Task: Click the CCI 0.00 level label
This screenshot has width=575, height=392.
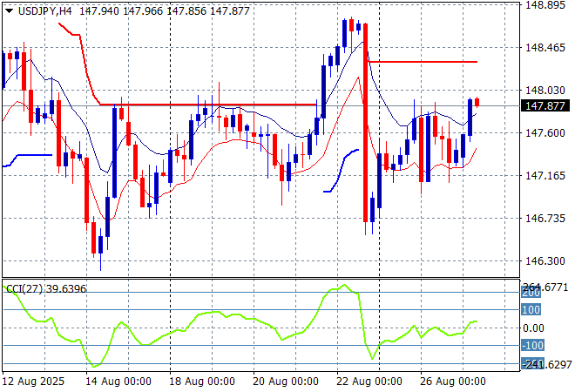Action: [x=533, y=328]
